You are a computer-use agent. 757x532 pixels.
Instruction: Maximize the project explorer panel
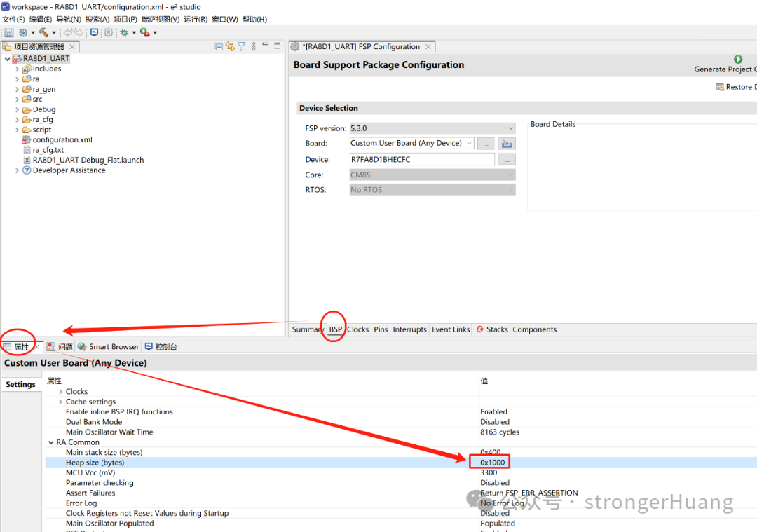coord(277,46)
